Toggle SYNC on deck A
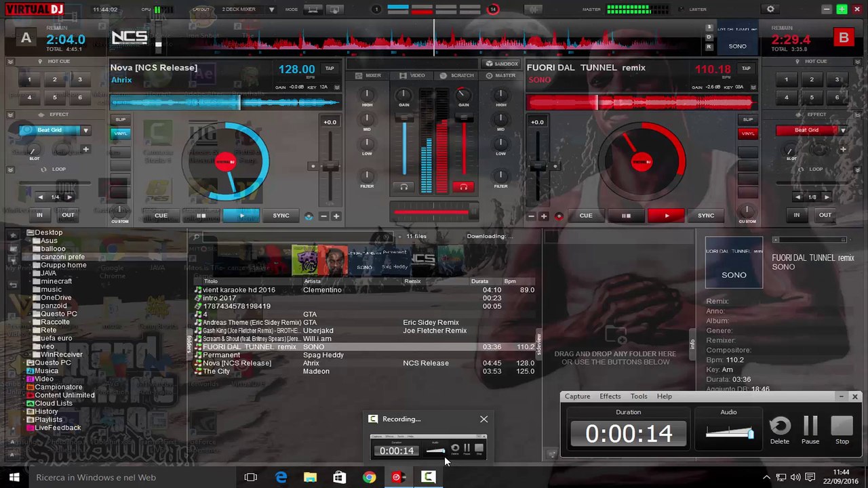Screen dimensions: 868x488 [281, 216]
